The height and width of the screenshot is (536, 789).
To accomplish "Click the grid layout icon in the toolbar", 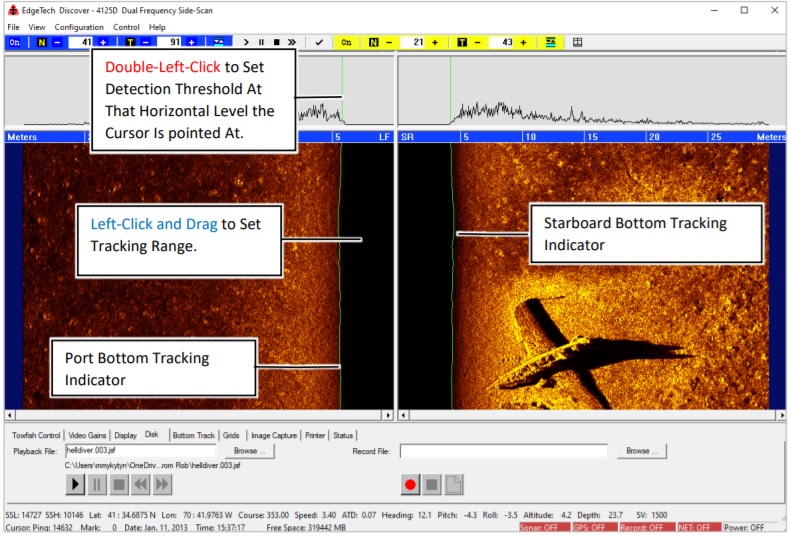I will click(577, 42).
